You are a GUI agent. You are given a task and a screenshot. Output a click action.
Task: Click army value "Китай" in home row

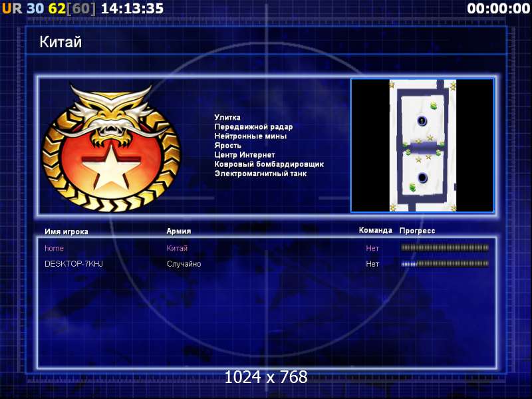(177, 248)
